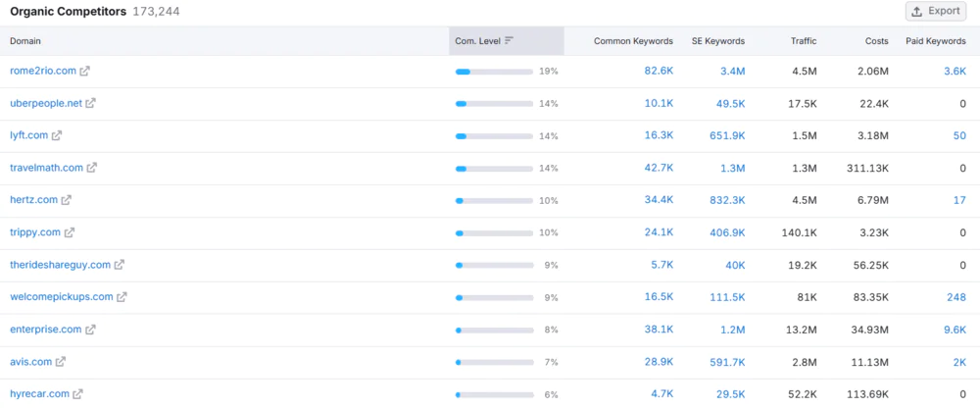The width and height of the screenshot is (980, 408).
Task: Open uberpeople.net external link icon
Action: (90, 103)
